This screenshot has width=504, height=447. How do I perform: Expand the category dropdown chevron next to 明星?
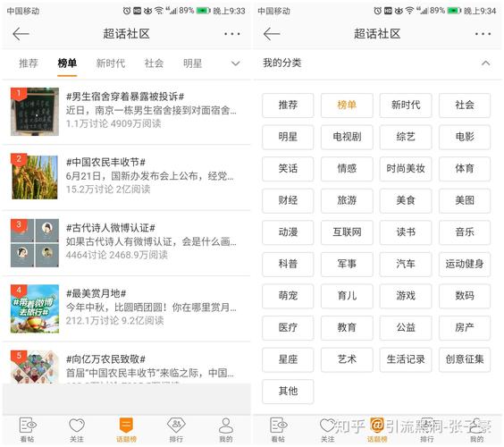[236, 63]
